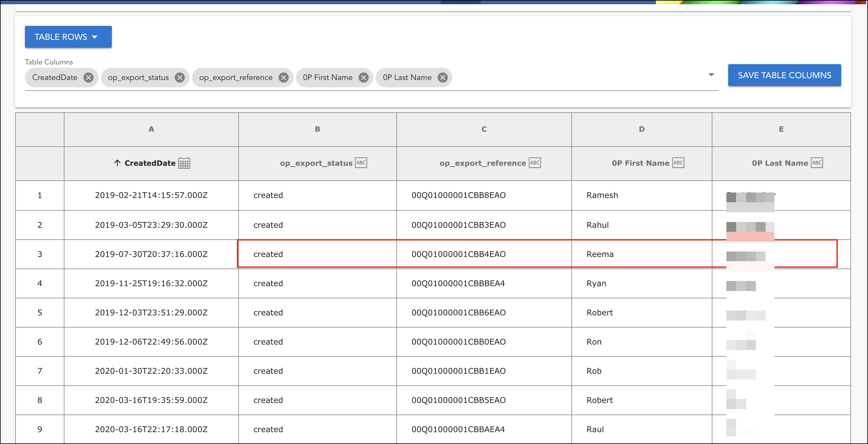Click date 2019-11-25T19:16:32.000Z

pos(151,283)
